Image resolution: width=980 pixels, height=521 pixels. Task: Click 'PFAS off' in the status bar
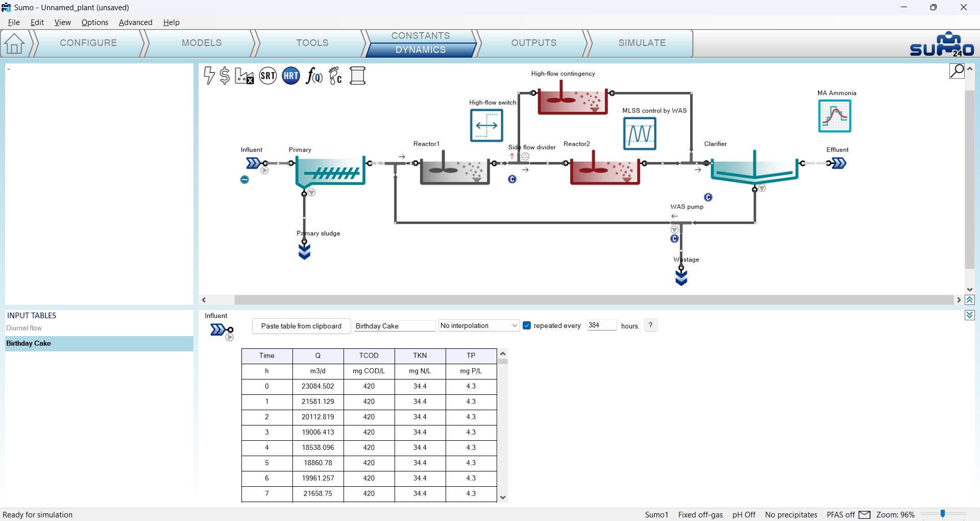841,515
